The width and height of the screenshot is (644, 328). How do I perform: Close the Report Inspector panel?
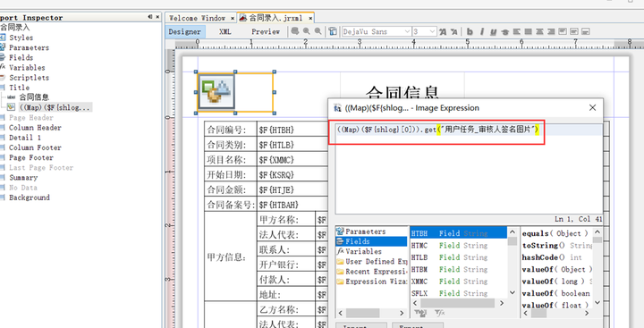[157, 17]
